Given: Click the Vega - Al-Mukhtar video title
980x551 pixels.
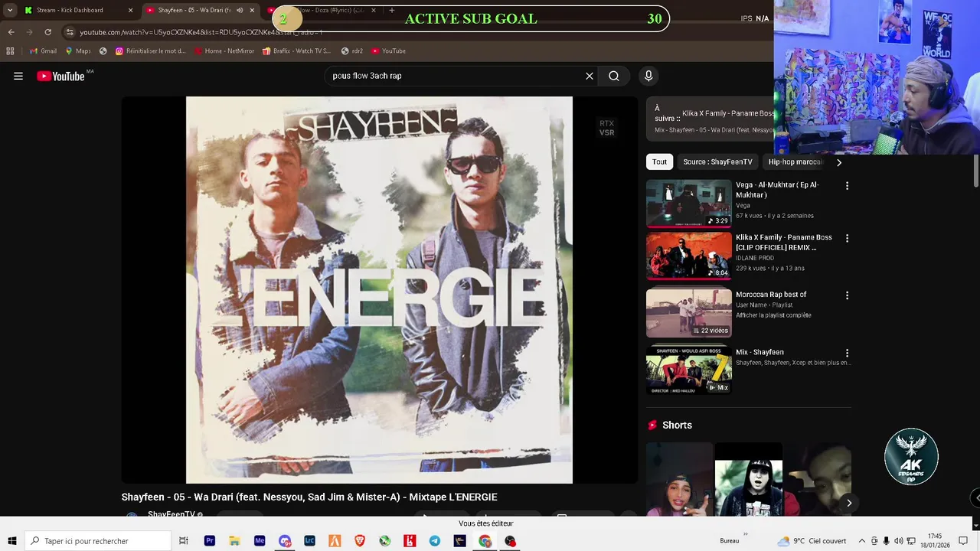Looking at the screenshot, I should tap(777, 190).
